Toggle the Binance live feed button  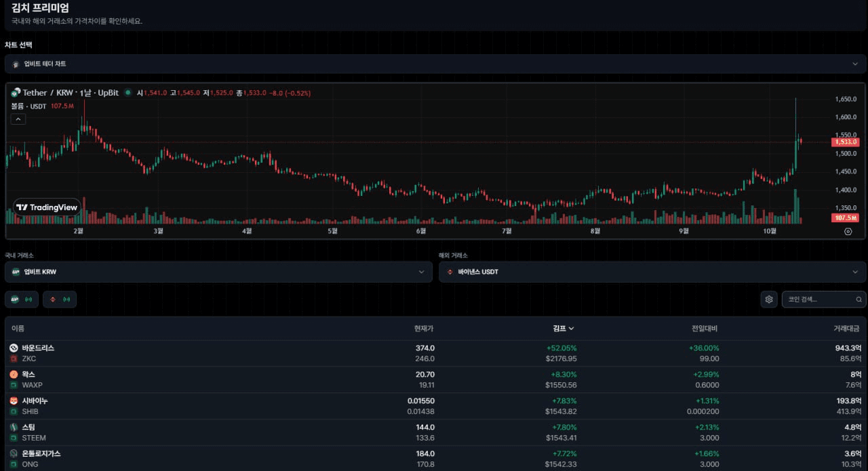tap(60, 299)
